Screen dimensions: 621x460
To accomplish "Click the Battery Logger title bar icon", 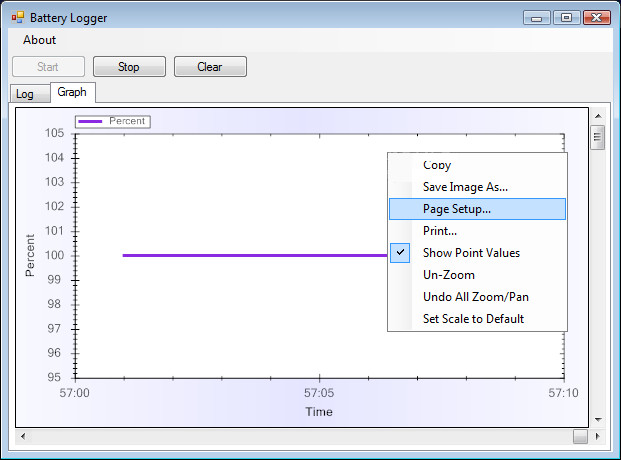I will (x=18, y=17).
